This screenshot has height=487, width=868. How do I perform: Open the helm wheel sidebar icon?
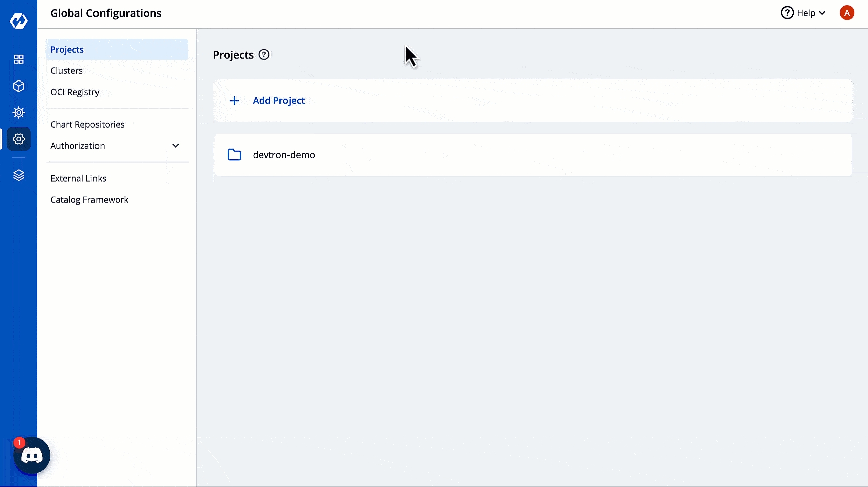tap(19, 112)
